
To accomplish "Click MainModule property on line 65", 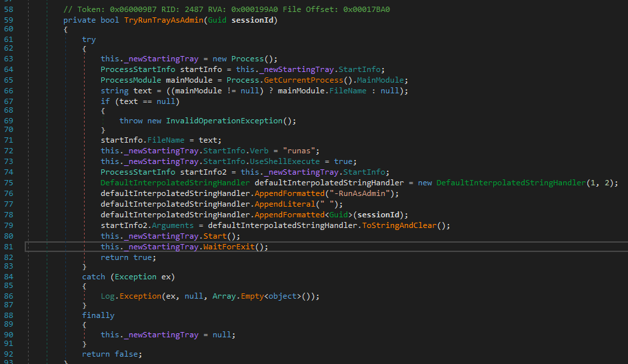I will (380, 80).
